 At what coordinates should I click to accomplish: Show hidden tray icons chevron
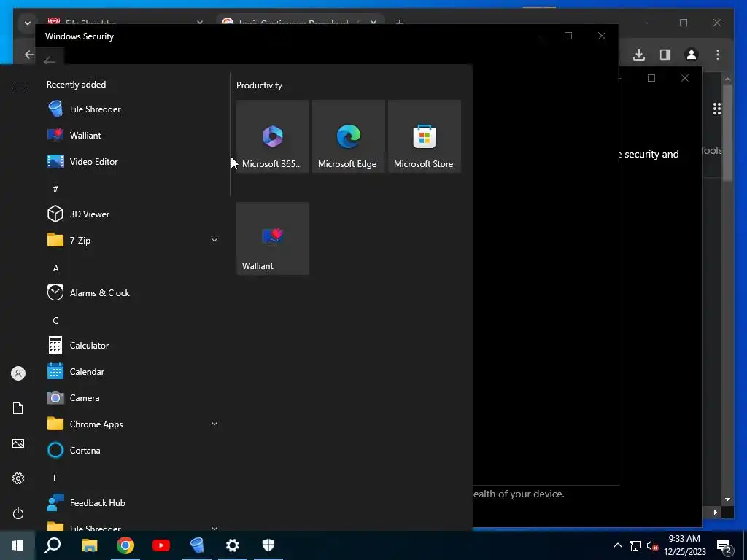[617, 545]
